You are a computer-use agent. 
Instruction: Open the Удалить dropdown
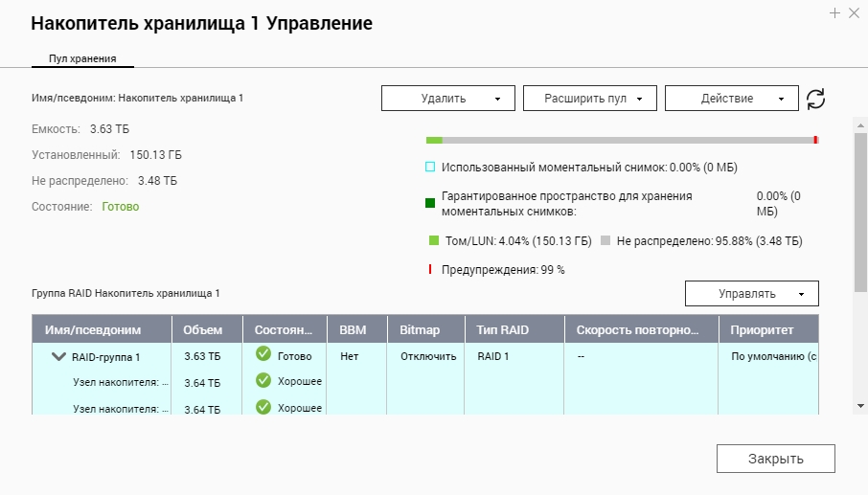447,99
